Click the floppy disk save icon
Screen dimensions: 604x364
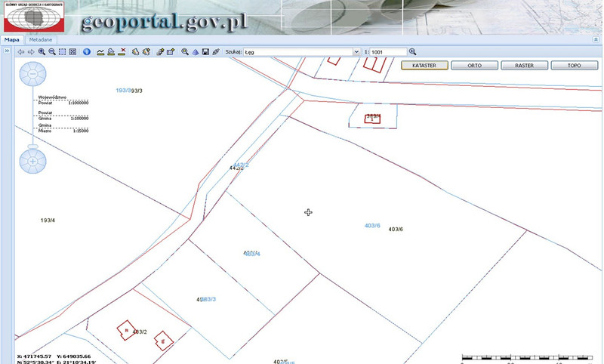[x=205, y=52]
